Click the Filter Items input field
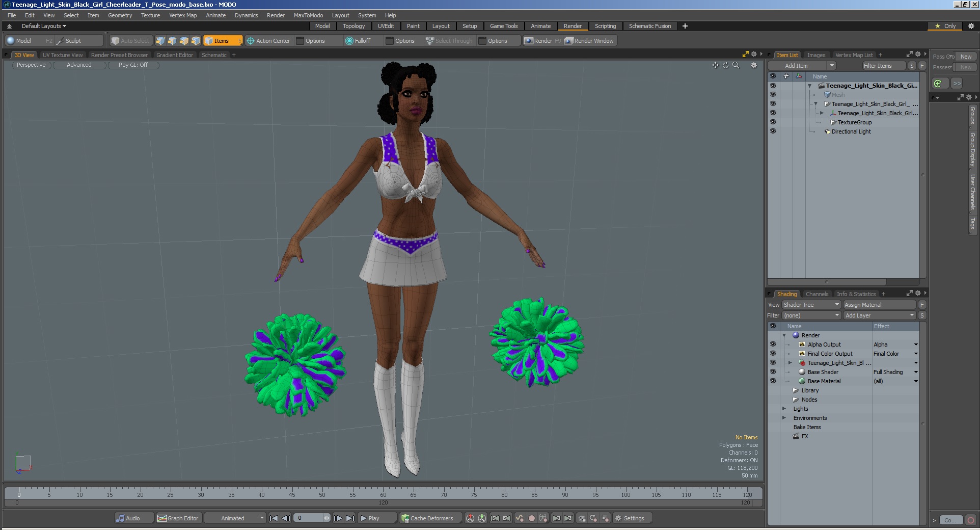The image size is (980, 530). click(884, 66)
